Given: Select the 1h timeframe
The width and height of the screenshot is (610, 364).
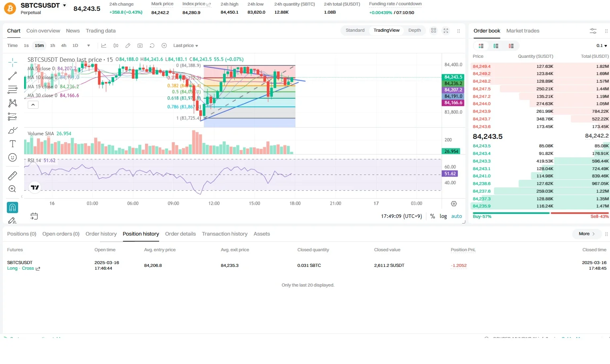Looking at the screenshot, I should (53, 46).
